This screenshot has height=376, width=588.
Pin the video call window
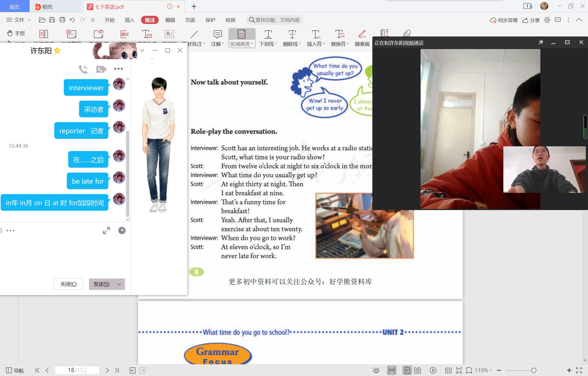pyautogui.click(x=541, y=43)
